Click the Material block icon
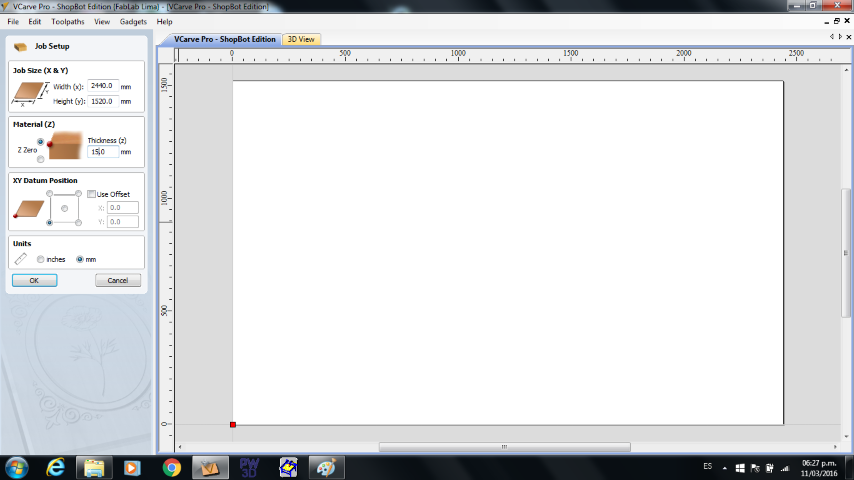Image resolution: width=854 pixels, height=480 pixels. coord(64,145)
